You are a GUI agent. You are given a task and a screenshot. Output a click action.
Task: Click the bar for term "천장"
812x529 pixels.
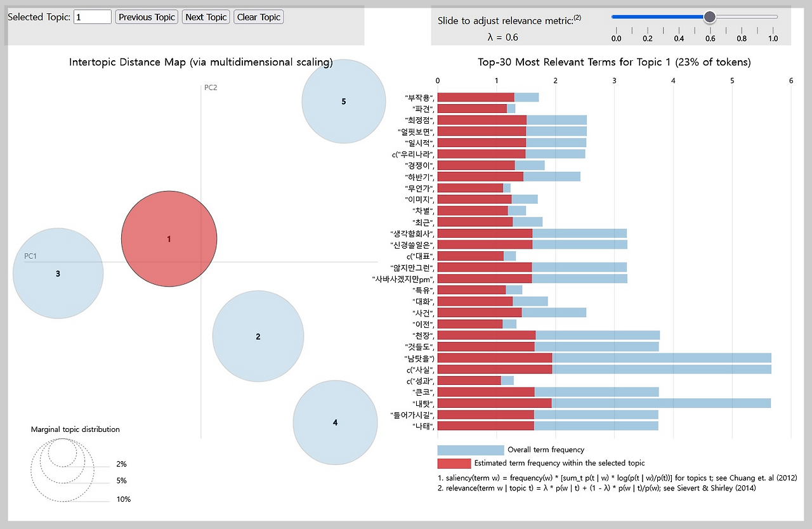tap(549, 335)
